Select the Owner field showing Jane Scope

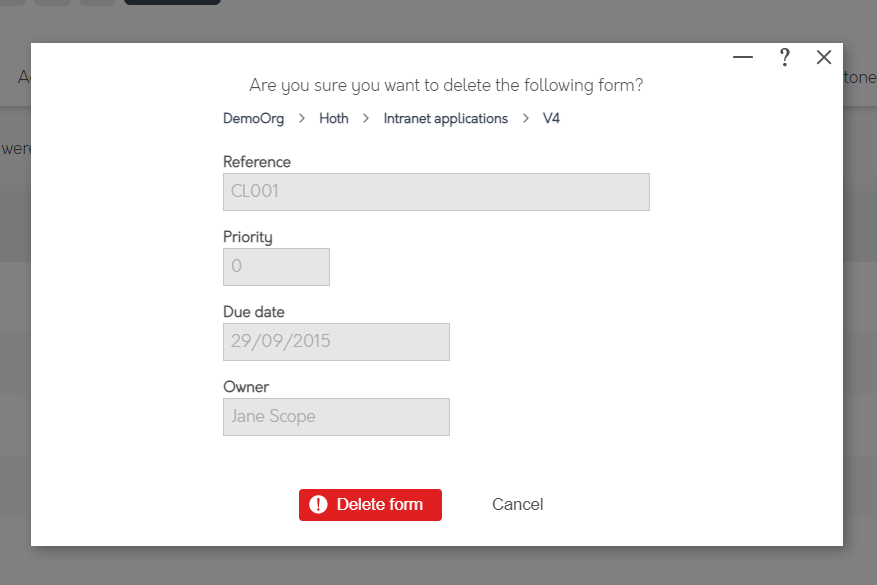(336, 416)
